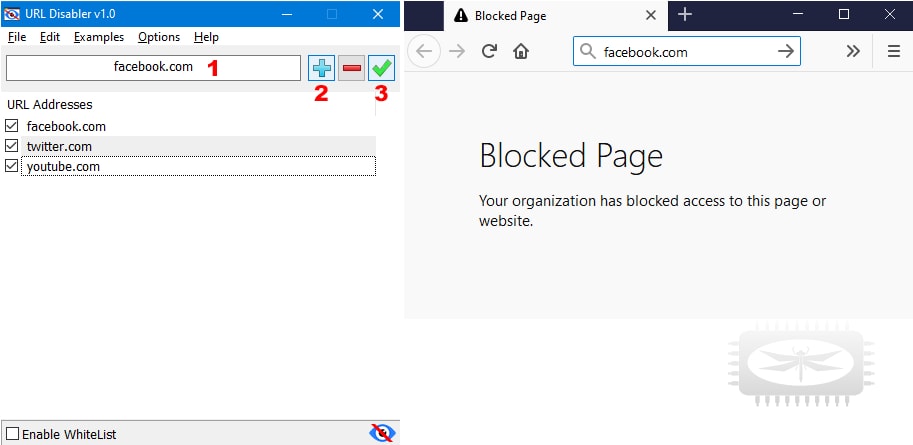
Task: Expand browser overflow toolbar chevrons
Action: (853, 51)
